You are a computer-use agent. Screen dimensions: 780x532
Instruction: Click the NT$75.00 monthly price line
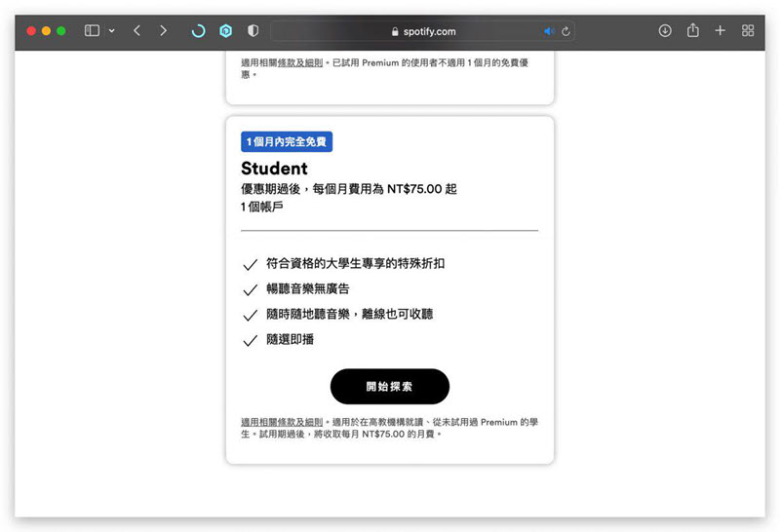tap(349, 189)
